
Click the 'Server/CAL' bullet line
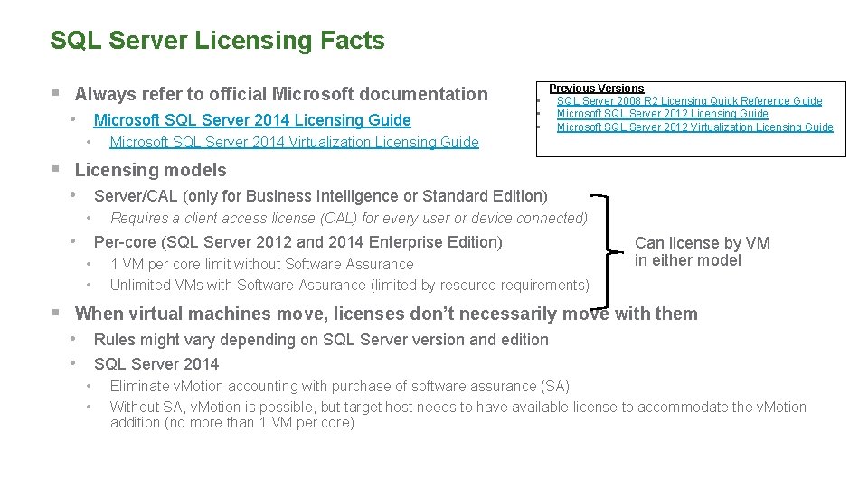point(320,196)
